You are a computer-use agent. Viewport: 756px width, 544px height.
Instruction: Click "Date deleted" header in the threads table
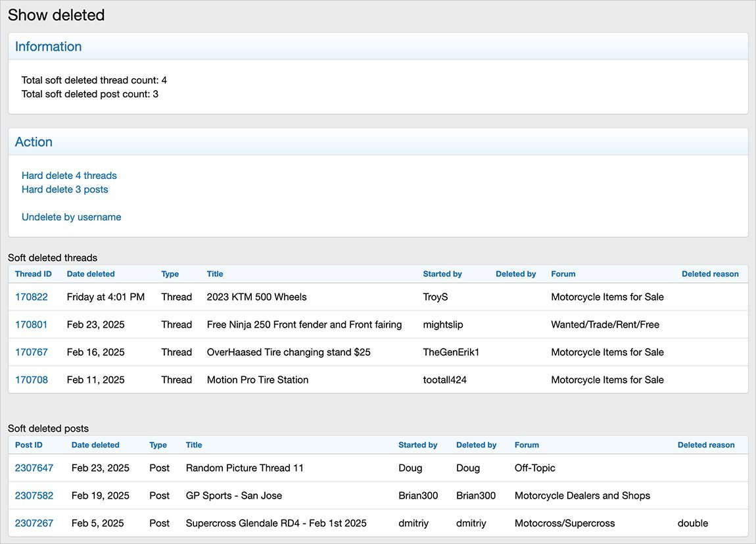point(91,274)
